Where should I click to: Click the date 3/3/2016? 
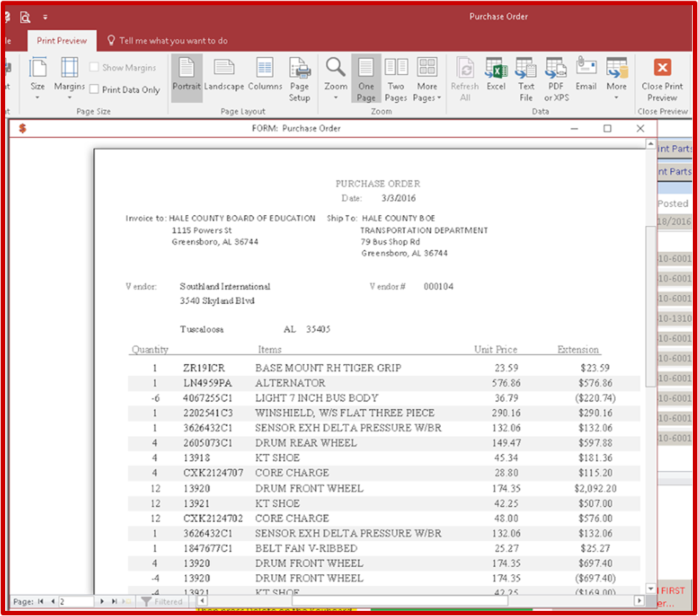coord(398,198)
